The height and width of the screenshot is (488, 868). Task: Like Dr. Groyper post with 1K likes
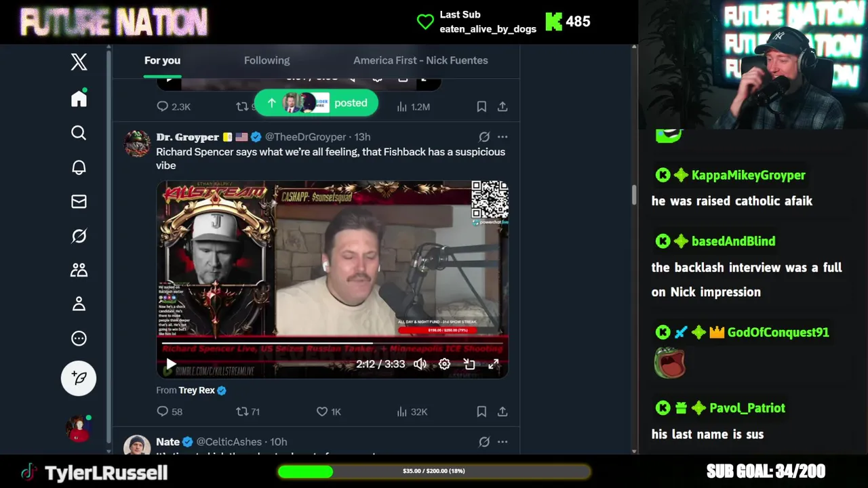point(329,411)
